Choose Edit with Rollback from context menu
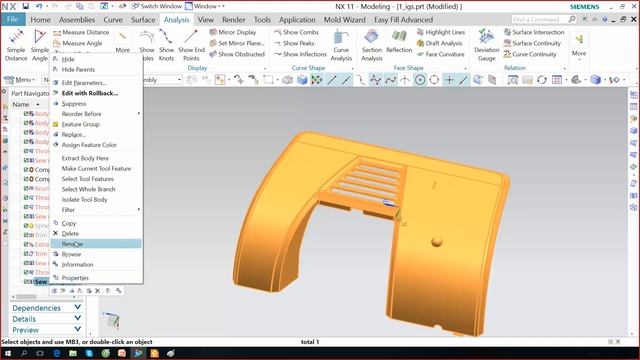The height and width of the screenshot is (360, 640). point(96,93)
